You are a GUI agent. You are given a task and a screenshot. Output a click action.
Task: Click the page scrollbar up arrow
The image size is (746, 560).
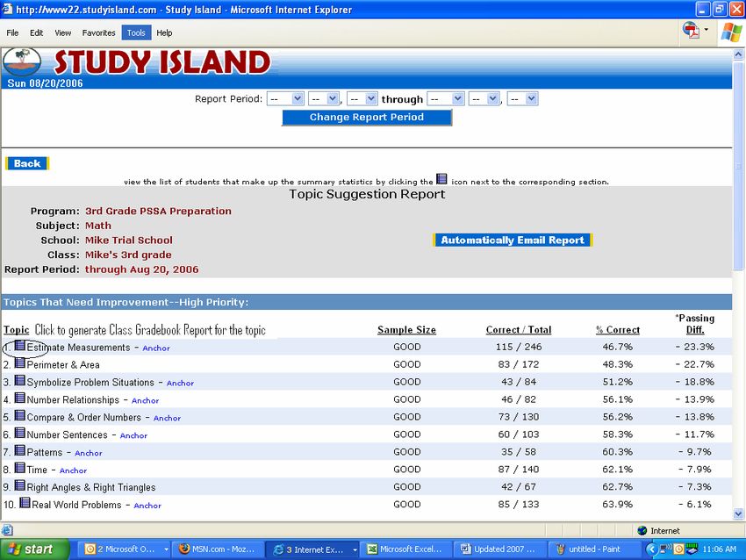(x=738, y=54)
